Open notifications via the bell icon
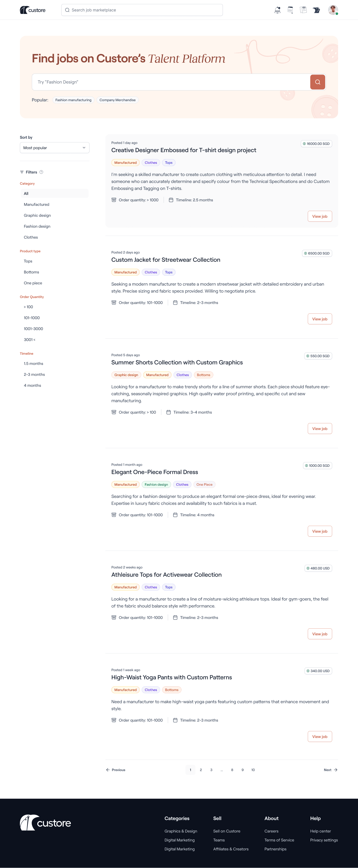This screenshot has height=868, width=358. [x=277, y=10]
